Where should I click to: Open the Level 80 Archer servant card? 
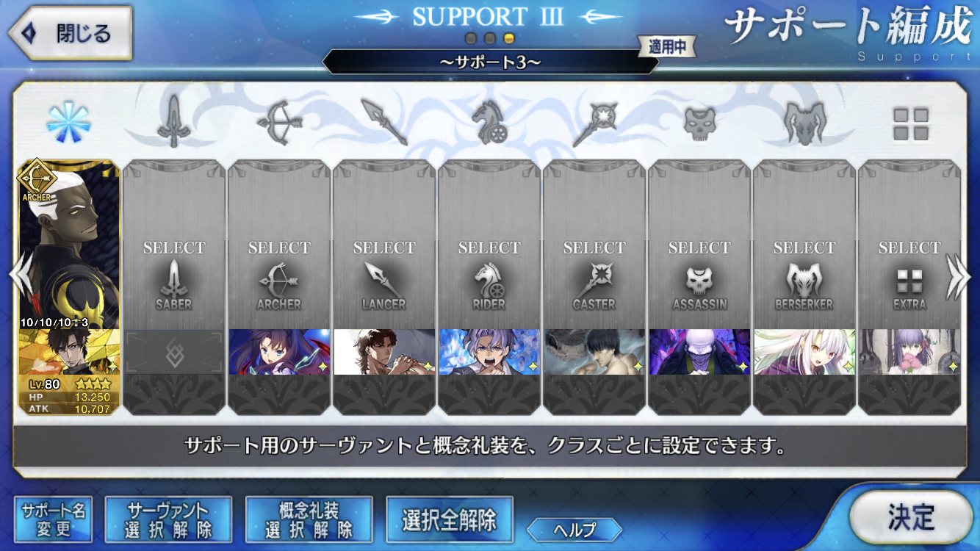tap(69, 287)
